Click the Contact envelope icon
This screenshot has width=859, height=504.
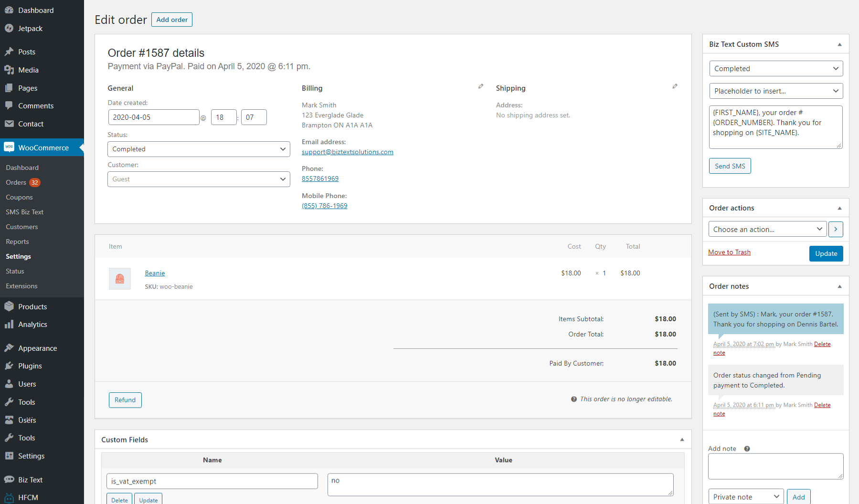(9, 124)
